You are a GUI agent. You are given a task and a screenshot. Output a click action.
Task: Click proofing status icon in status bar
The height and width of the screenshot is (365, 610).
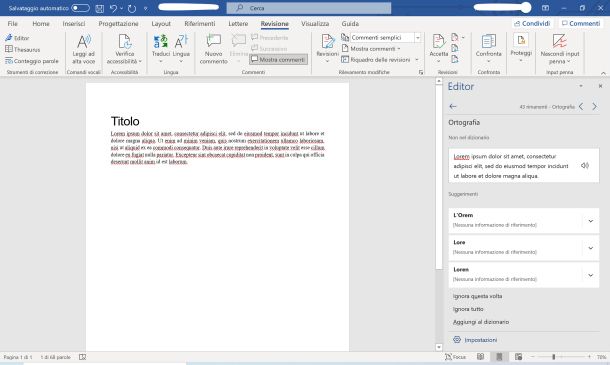tap(82, 357)
